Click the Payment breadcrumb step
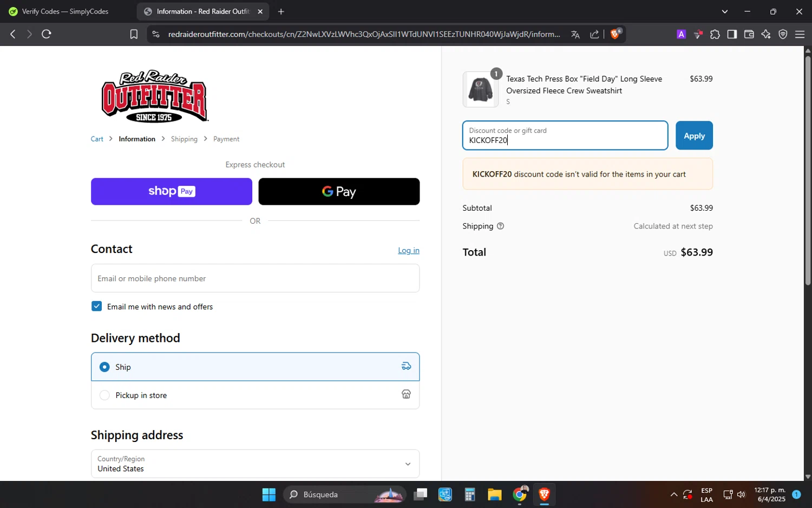Viewport: 812px width, 508px height. coord(226,139)
